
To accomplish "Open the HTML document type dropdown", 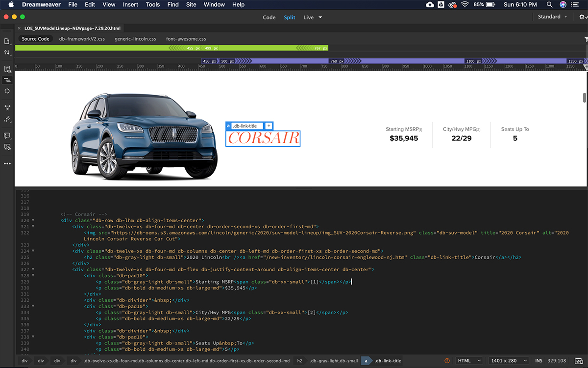I will click(470, 361).
